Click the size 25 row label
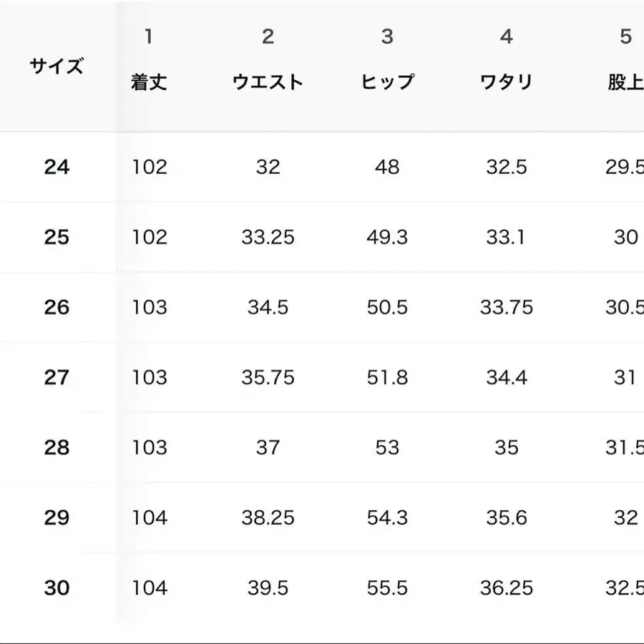Image resolution: width=644 pixels, height=644 pixels. (x=57, y=237)
